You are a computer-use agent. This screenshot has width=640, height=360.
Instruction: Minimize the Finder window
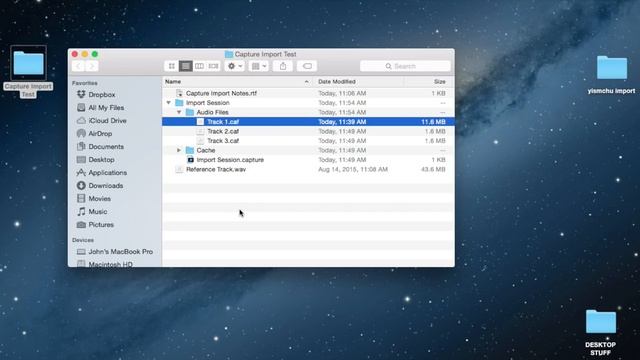84,54
